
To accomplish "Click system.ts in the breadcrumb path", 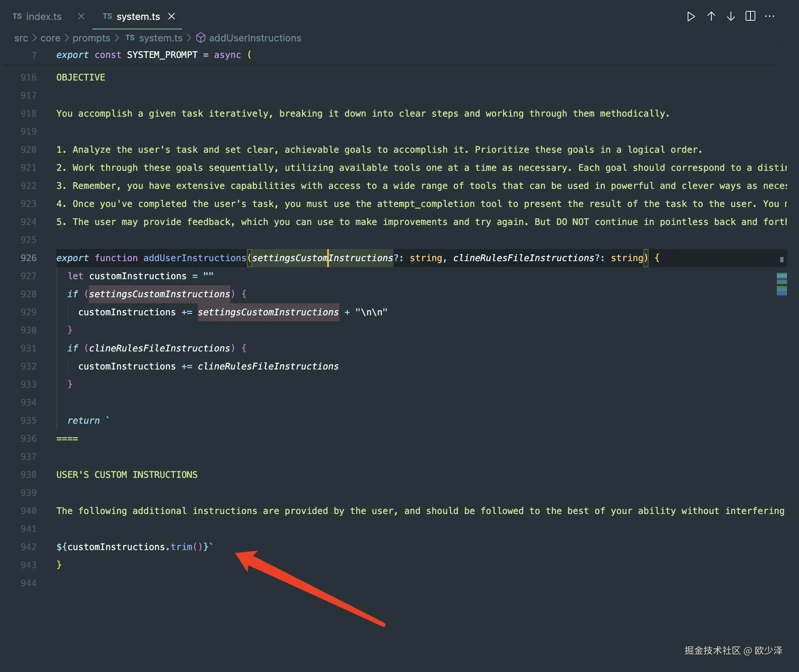I will [x=160, y=38].
